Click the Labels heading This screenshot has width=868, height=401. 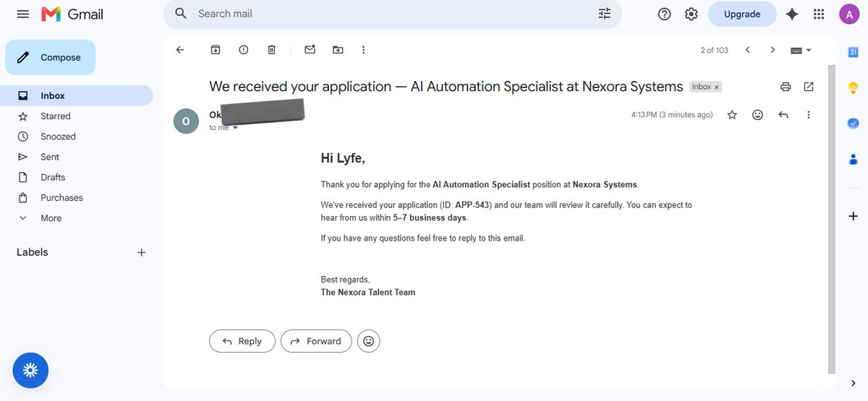pos(33,252)
